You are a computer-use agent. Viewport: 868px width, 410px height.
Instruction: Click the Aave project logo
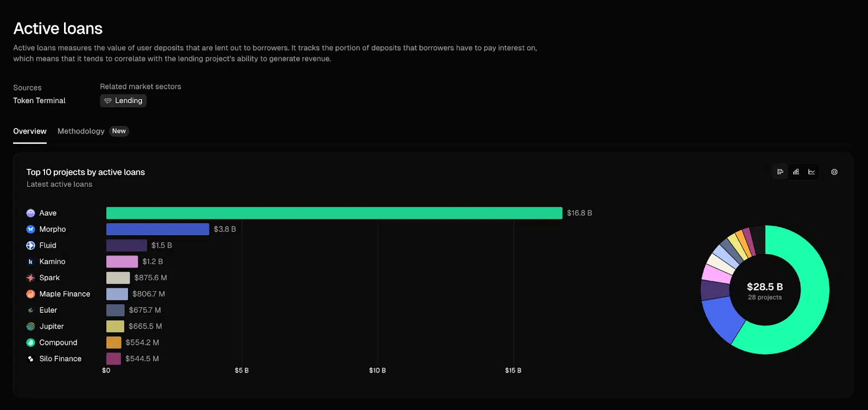click(31, 213)
